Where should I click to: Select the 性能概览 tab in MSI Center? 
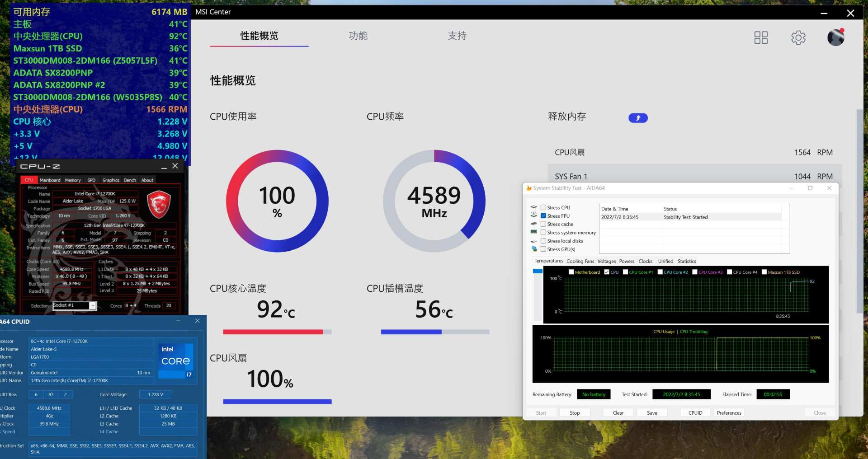click(259, 36)
